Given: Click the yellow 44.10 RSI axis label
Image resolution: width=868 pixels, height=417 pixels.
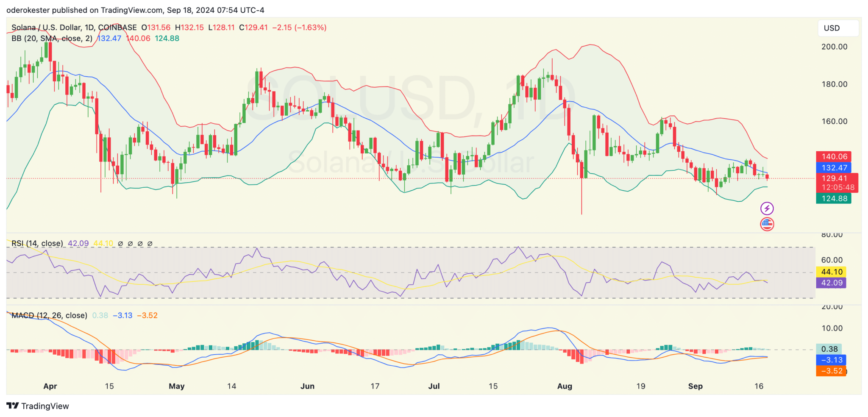Looking at the screenshot, I should (x=831, y=272).
